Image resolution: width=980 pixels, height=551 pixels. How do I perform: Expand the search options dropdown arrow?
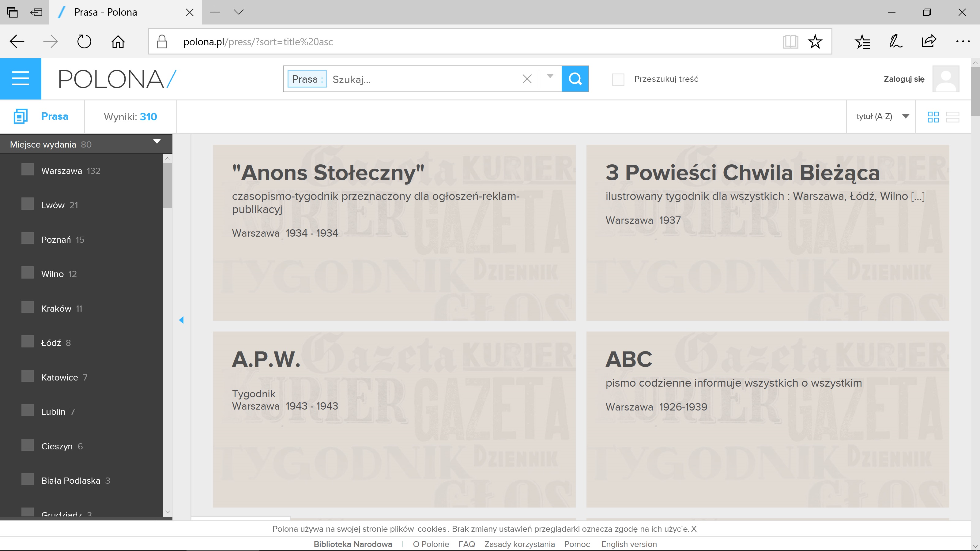[550, 77]
